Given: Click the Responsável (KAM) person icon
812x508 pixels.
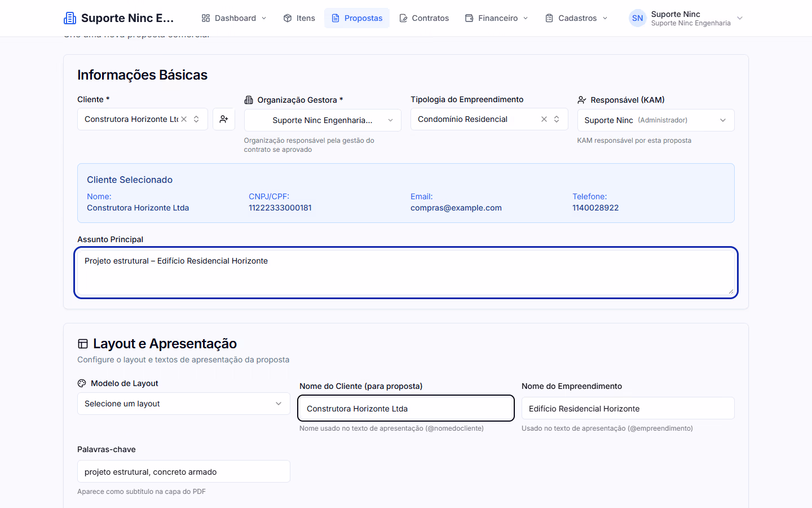Looking at the screenshot, I should [582, 100].
